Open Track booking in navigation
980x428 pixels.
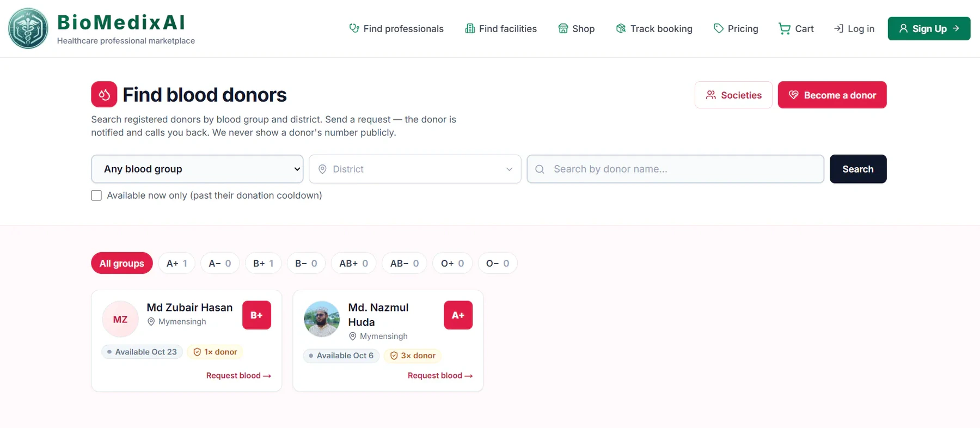tap(654, 28)
